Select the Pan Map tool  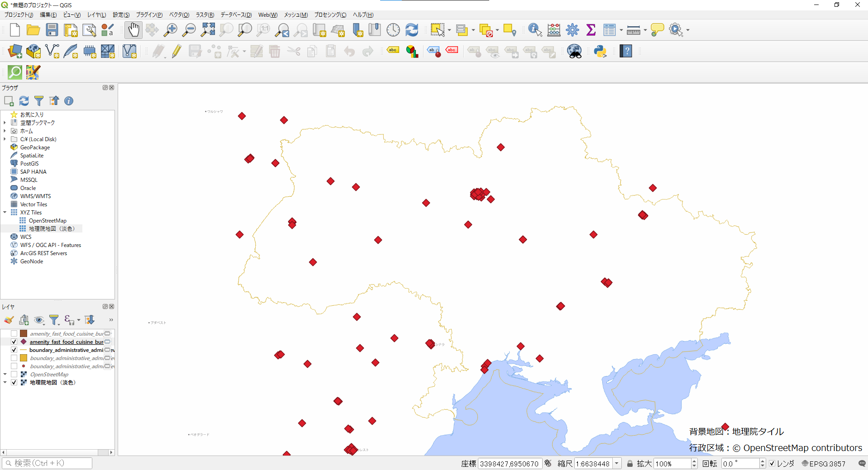(133, 30)
